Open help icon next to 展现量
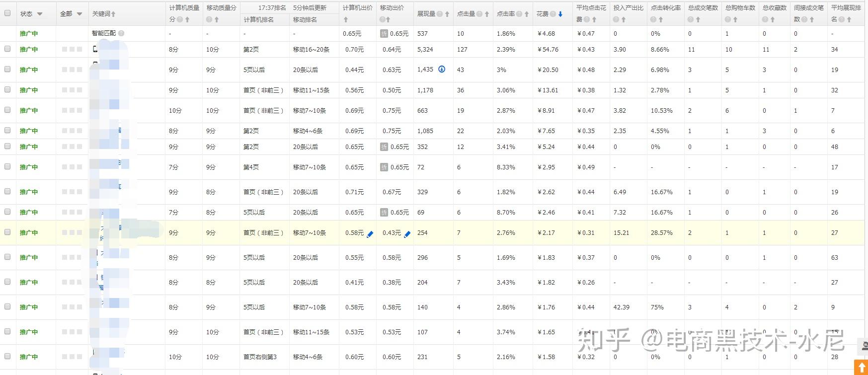The height and width of the screenshot is (375, 868). (x=440, y=14)
